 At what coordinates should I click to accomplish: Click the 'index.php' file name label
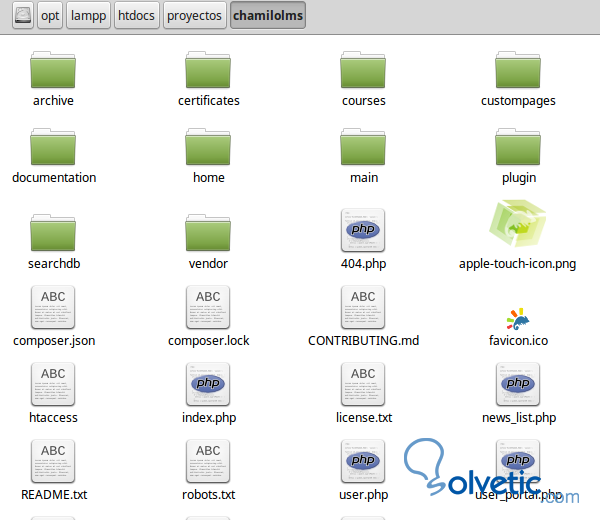tap(209, 418)
